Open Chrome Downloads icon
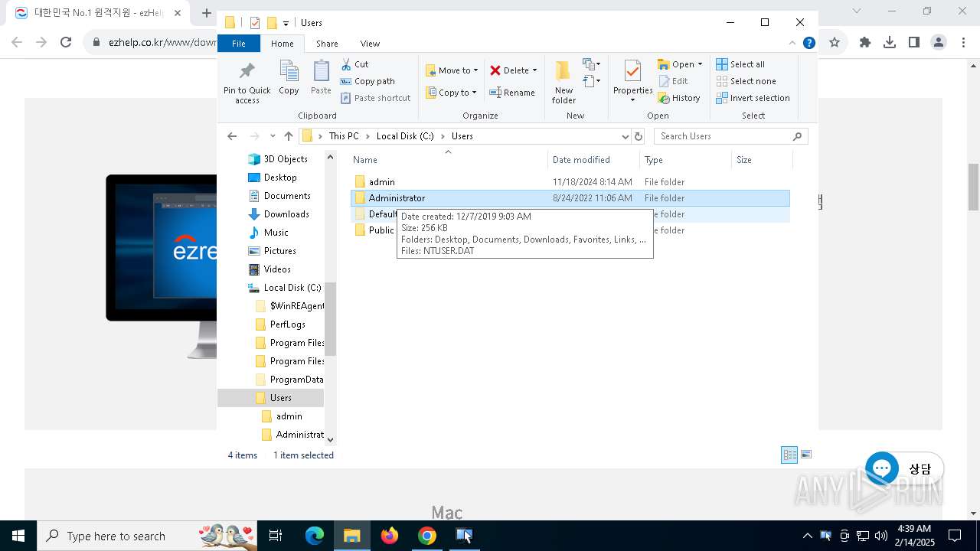The height and width of the screenshot is (551, 980). (x=890, y=42)
